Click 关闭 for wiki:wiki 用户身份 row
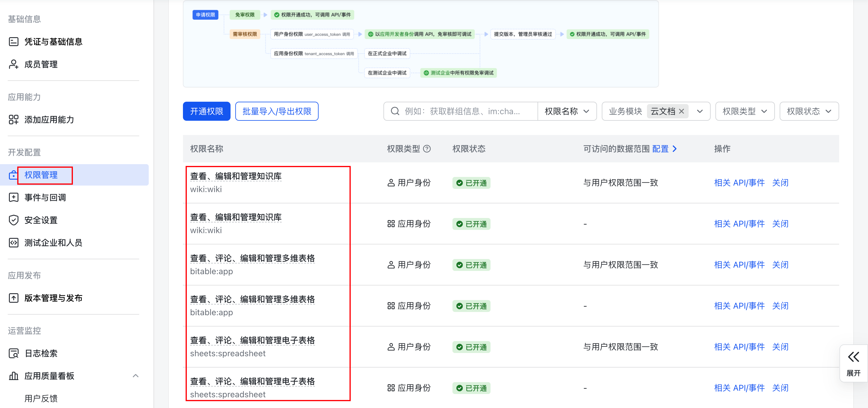The height and width of the screenshot is (408, 868). 780,183
